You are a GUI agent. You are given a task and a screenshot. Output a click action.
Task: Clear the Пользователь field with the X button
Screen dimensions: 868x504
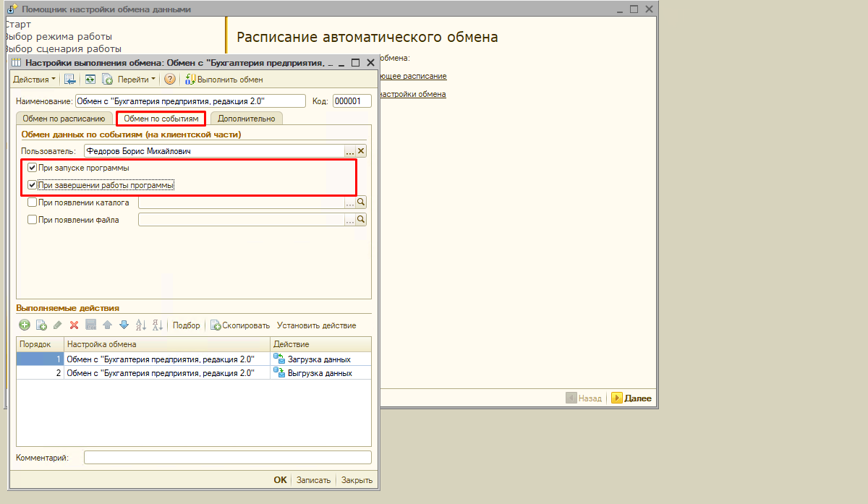pyautogui.click(x=362, y=151)
